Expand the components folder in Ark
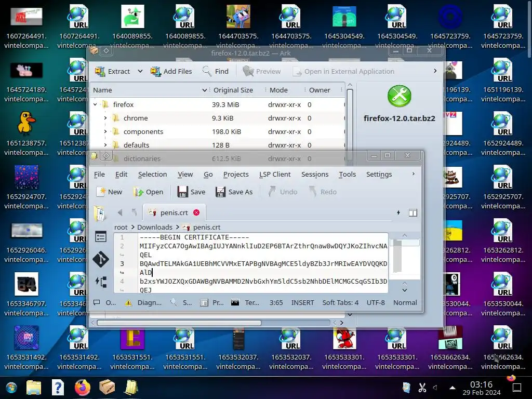This screenshot has width=532, height=399. click(x=105, y=131)
